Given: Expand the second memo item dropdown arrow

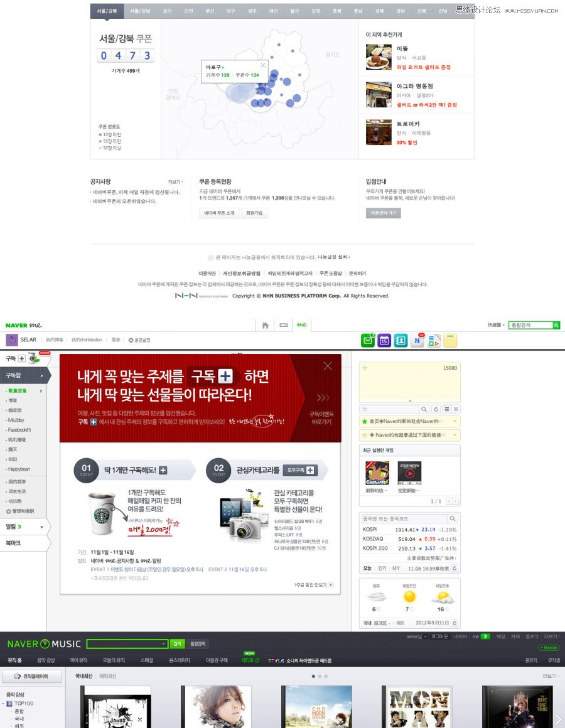Looking at the screenshot, I should click(x=455, y=435).
